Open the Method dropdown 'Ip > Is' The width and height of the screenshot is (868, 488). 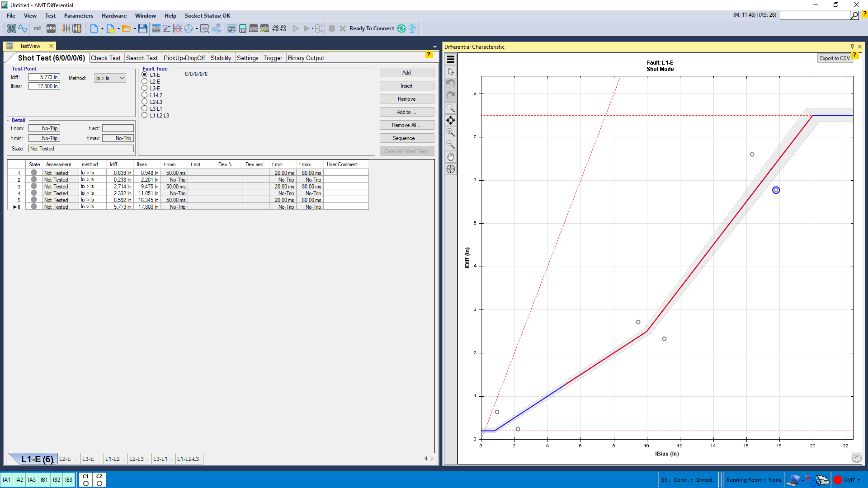pyautogui.click(x=110, y=78)
